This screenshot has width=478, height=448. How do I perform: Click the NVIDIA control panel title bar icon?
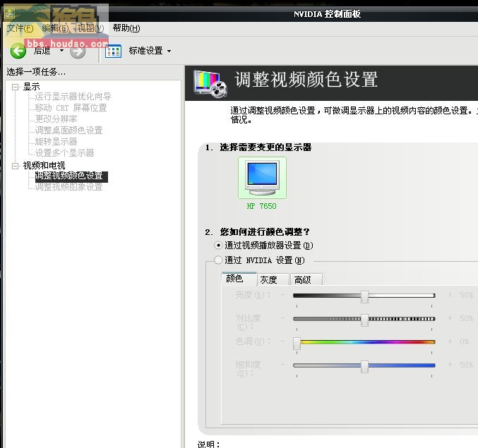point(10,13)
